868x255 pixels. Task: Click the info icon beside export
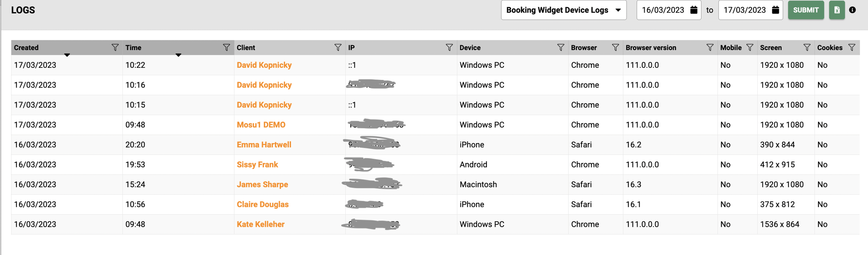[852, 10]
